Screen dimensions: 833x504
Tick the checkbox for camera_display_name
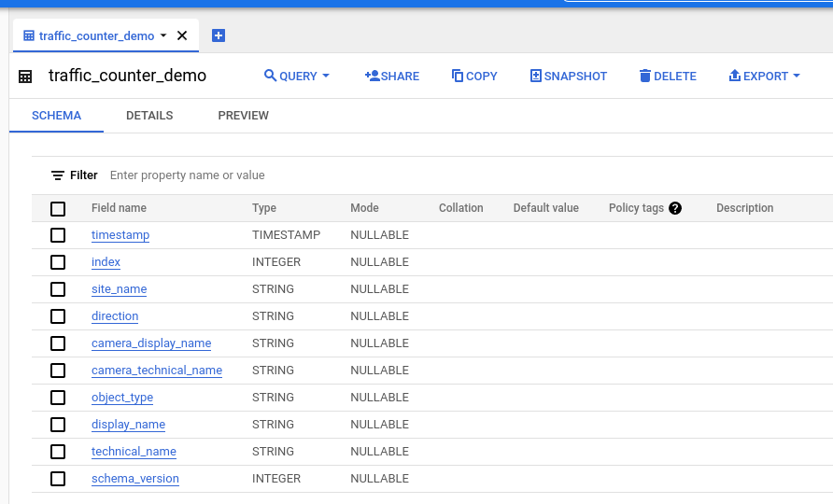click(58, 343)
